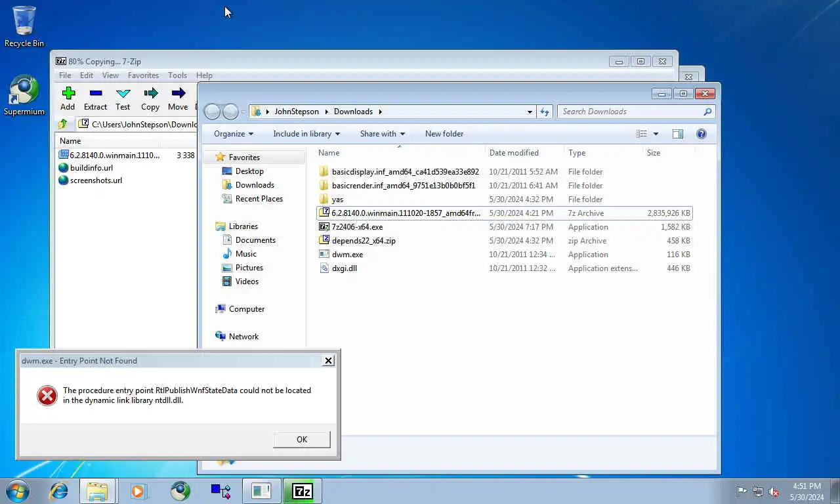This screenshot has width=840, height=504.
Task: Open Internet Explorer from the taskbar
Action: click(x=59, y=491)
